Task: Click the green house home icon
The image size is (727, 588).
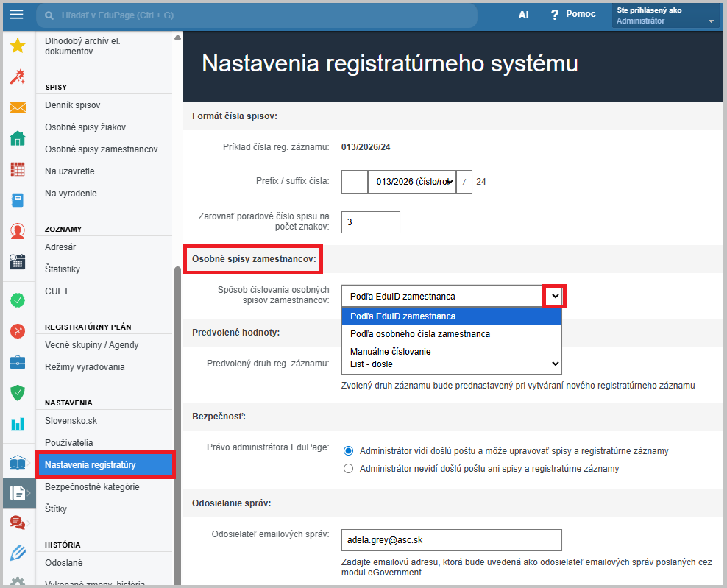Action: [x=18, y=138]
